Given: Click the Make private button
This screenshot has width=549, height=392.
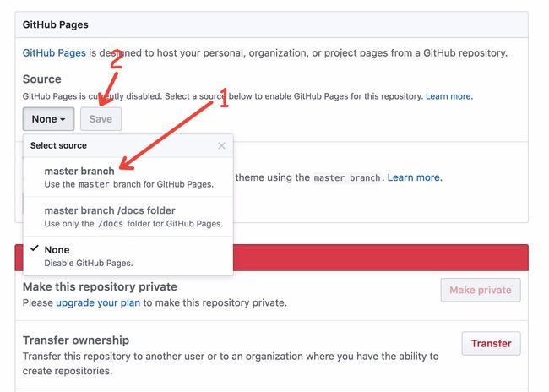Looking at the screenshot, I should 481,290.
